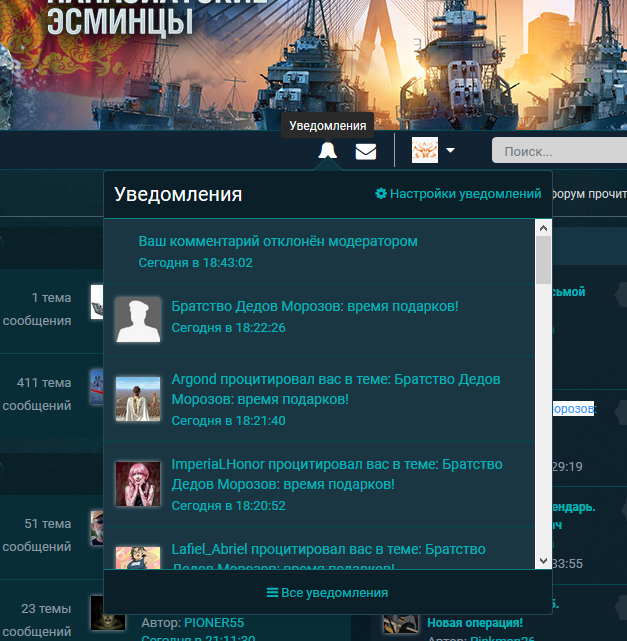Click the user profile avatar
The height and width of the screenshot is (641, 627).
coord(425,150)
